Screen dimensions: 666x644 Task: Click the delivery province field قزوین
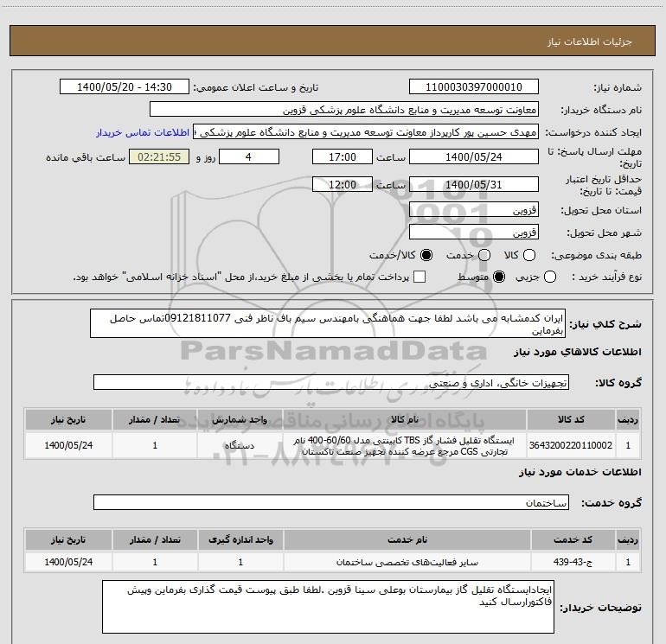pos(474,210)
